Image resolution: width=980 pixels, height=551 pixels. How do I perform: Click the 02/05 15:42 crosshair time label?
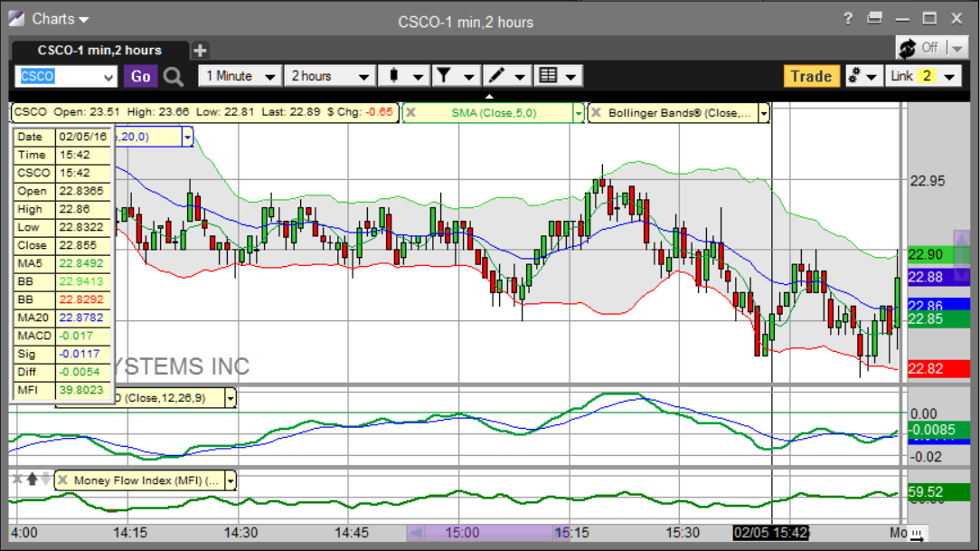(x=770, y=533)
